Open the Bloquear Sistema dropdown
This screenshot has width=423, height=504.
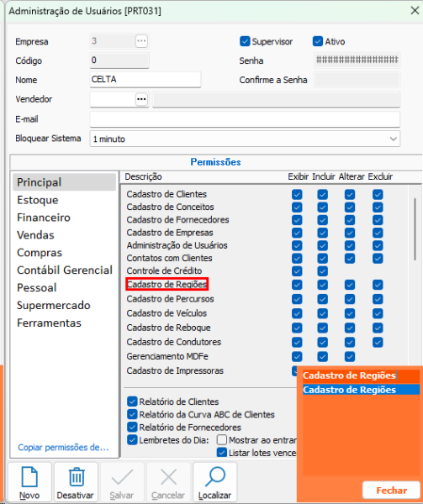tap(245, 139)
